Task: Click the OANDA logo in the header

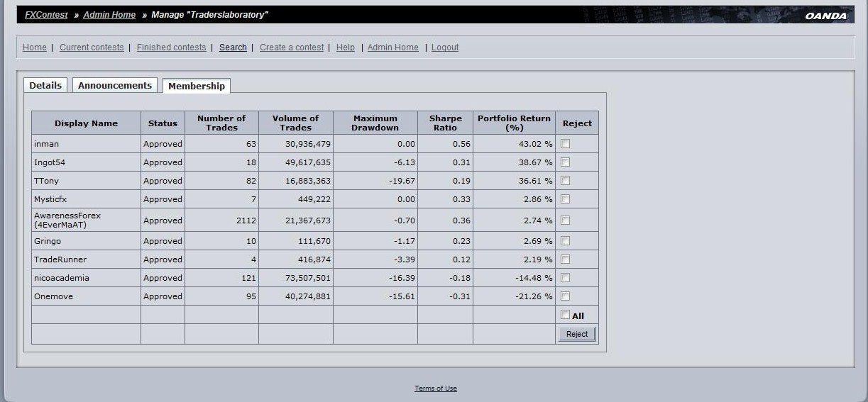Action: pyautogui.click(x=825, y=16)
